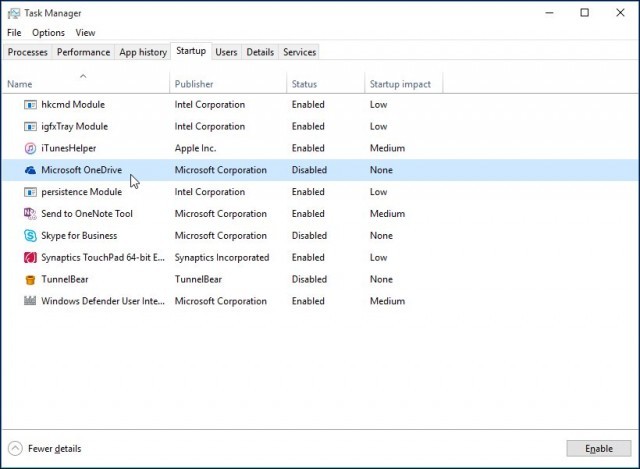Click the hkcmd Module icon

click(30, 105)
